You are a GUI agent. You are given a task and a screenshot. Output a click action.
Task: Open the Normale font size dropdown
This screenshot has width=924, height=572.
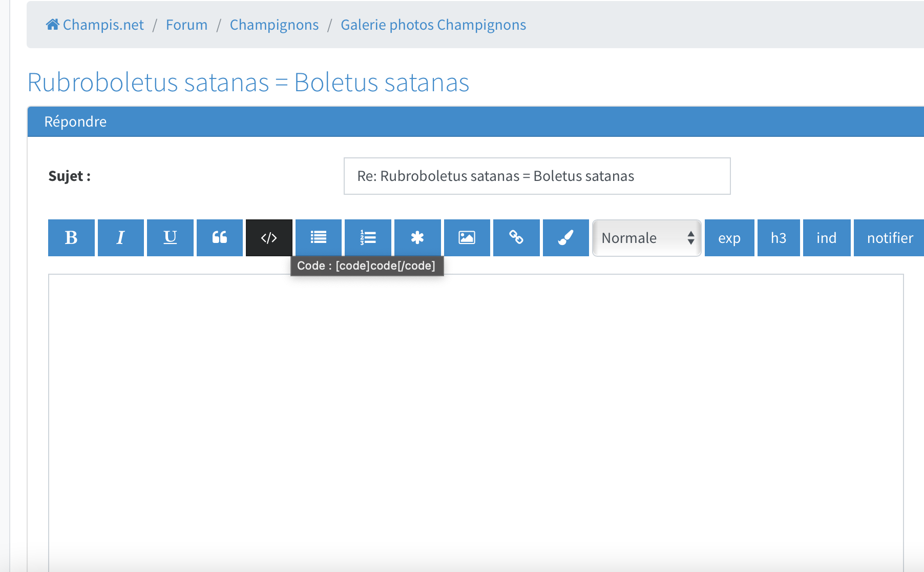[x=646, y=238]
